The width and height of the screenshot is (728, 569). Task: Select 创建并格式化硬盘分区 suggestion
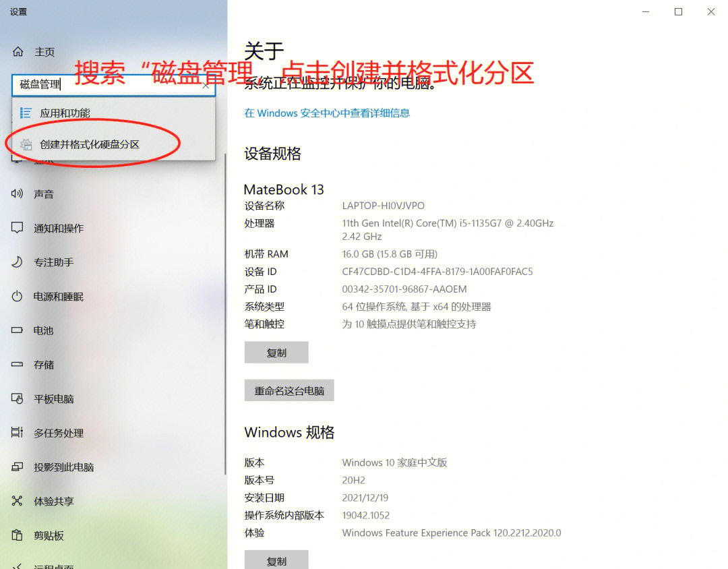[x=113, y=144]
